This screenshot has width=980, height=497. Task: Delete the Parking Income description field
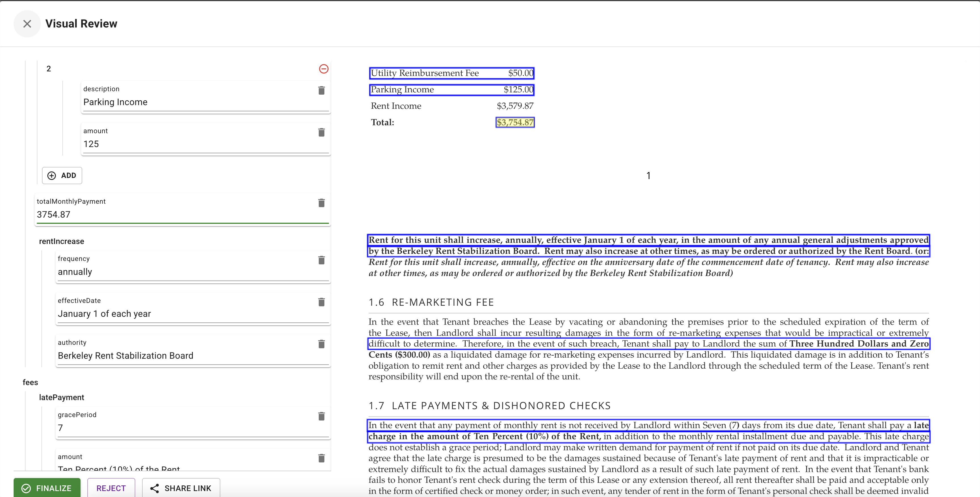point(321,90)
